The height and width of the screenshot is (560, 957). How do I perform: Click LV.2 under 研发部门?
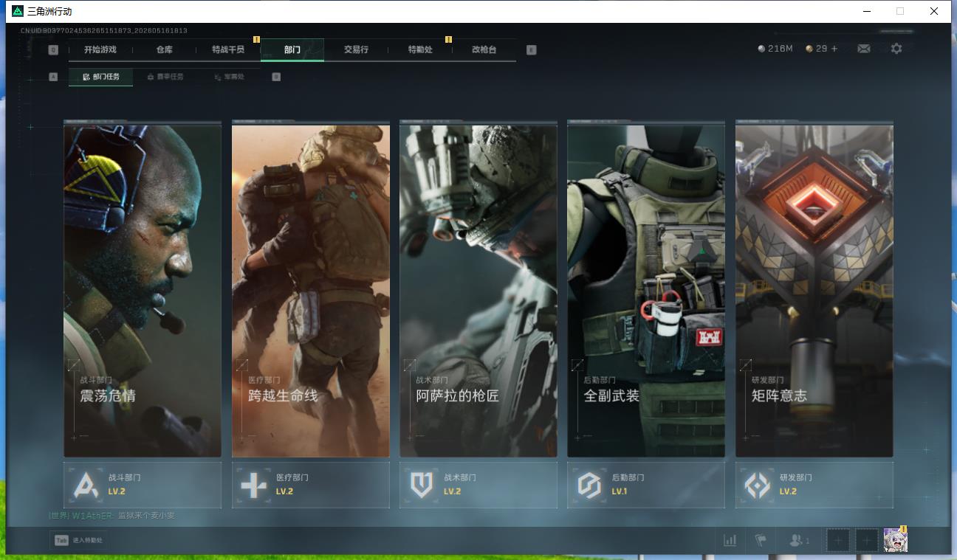pyautogui.click(x=788, y=491)
